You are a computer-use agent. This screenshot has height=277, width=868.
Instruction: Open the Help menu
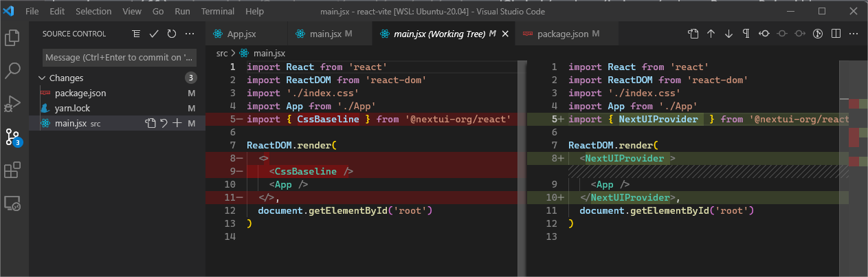click(254, 12)
